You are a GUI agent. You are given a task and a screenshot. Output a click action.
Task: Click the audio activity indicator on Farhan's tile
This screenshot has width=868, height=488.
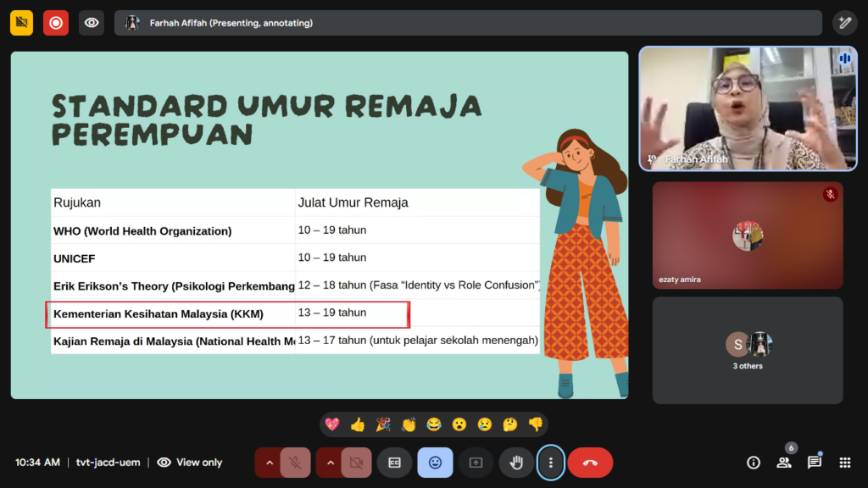(845, 58)
